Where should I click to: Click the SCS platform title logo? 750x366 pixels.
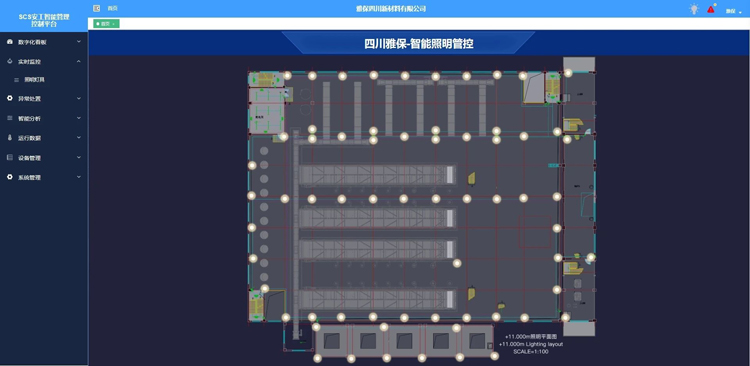(44, 20)
